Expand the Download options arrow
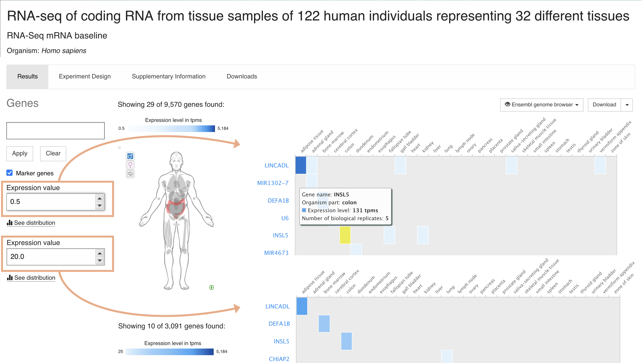 [627, 105]
